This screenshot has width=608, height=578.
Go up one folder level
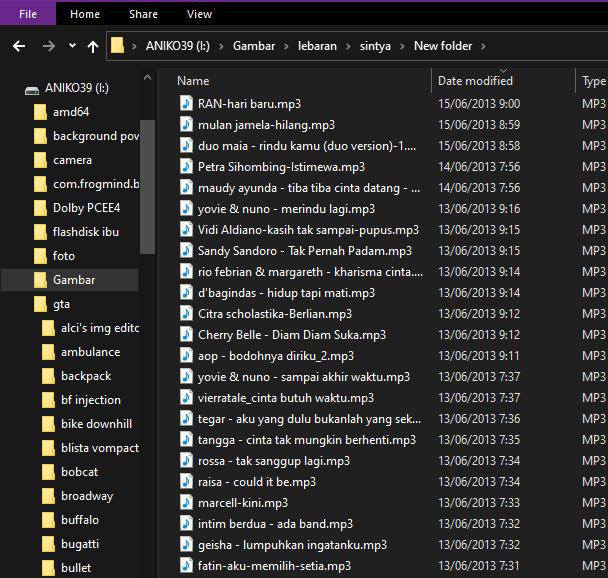(93, 47)
